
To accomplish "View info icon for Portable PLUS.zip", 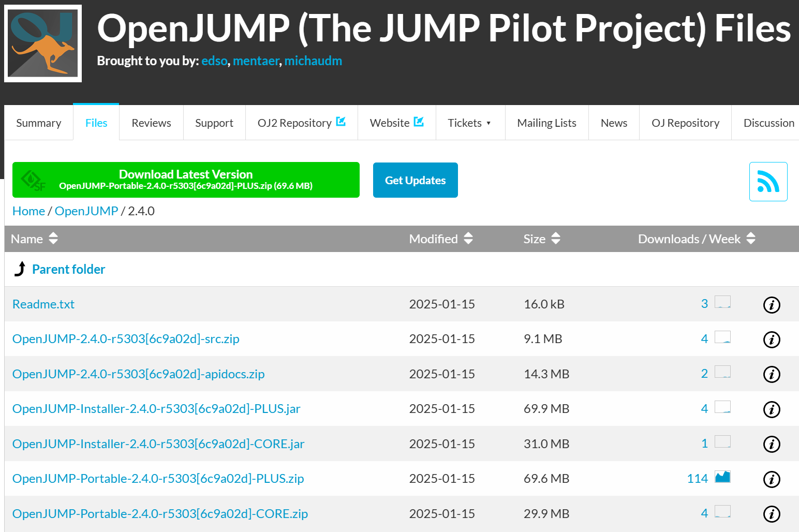I will pos(772,479).
